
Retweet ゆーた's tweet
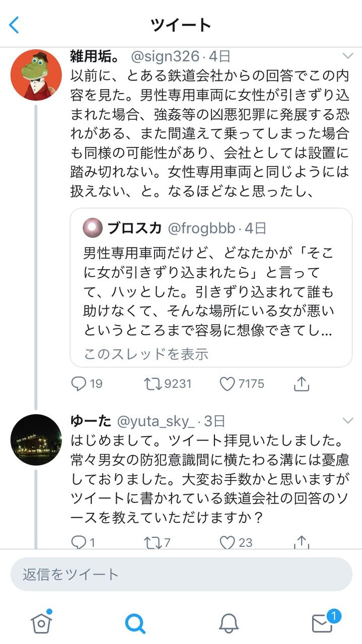(x=153, y=542)
